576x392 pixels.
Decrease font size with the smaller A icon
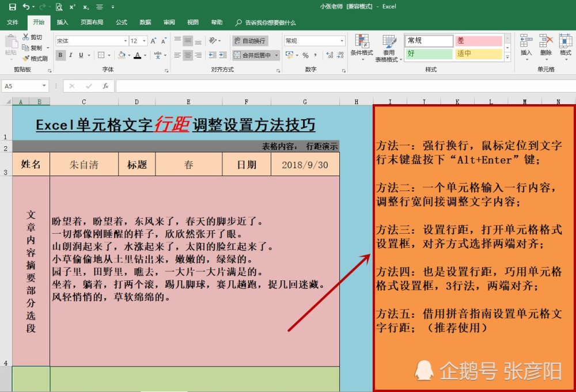click(x=164, y=41)
